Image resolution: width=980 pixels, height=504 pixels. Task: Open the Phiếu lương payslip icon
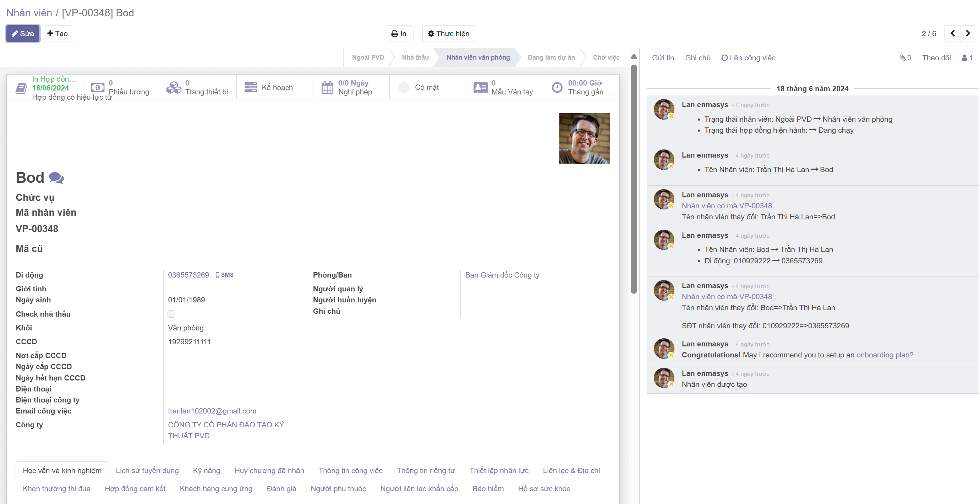click(x=97, y=87)
